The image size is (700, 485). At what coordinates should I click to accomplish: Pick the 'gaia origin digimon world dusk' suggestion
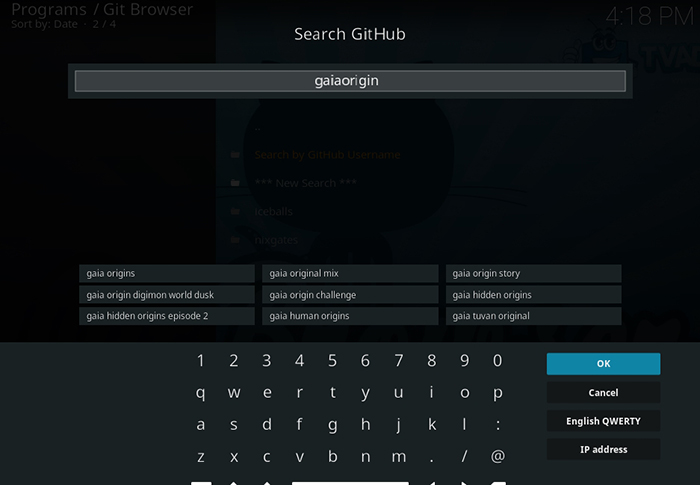click(x=167, y=295)
